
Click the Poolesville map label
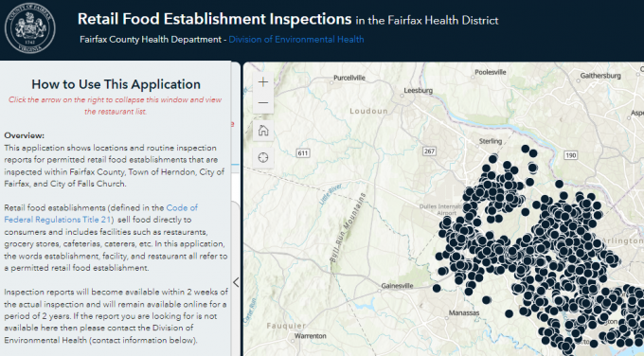pyautogui.click(x=490, y=72)
